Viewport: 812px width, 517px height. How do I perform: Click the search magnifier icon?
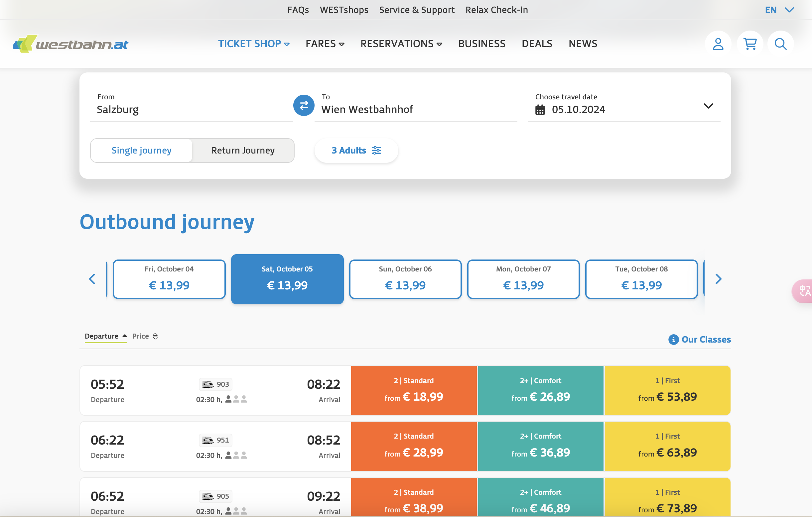coord(780,44)
